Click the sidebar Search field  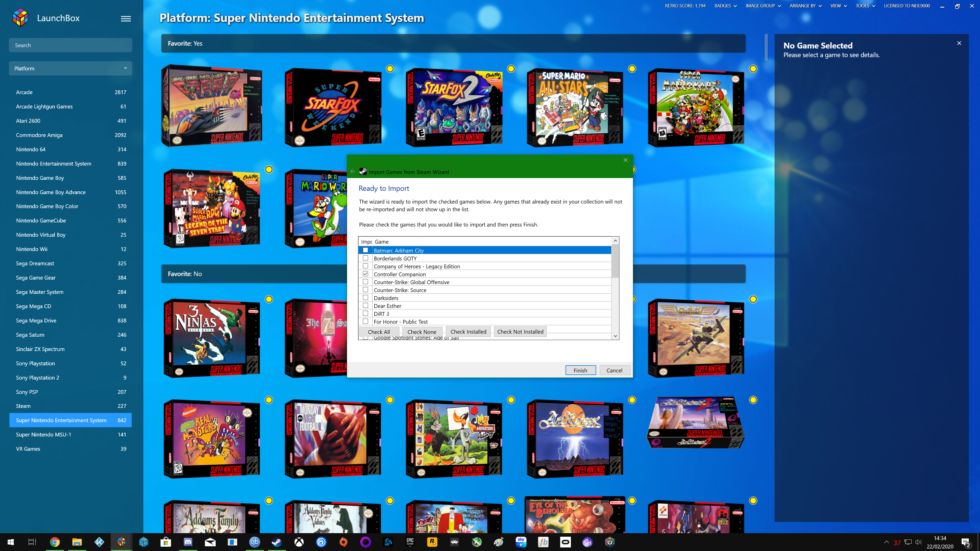point(70,45)
